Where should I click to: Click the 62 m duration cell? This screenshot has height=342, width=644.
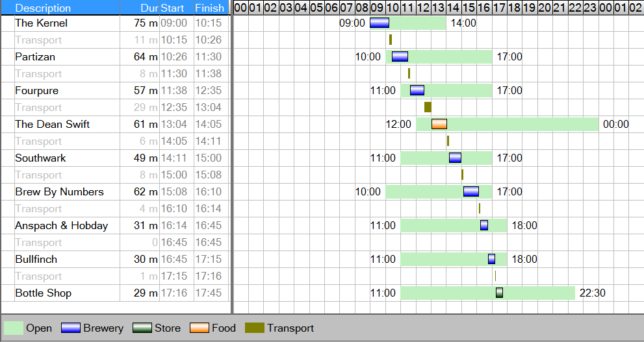(x=140, y=191)
